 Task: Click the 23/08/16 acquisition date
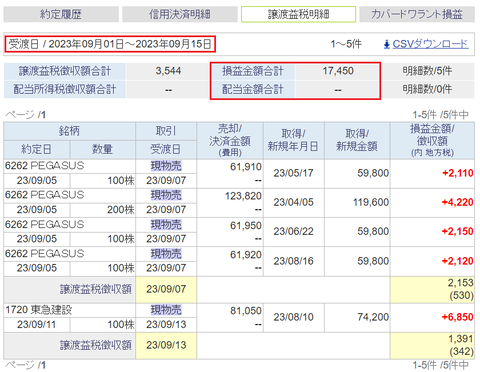point(293,261)
